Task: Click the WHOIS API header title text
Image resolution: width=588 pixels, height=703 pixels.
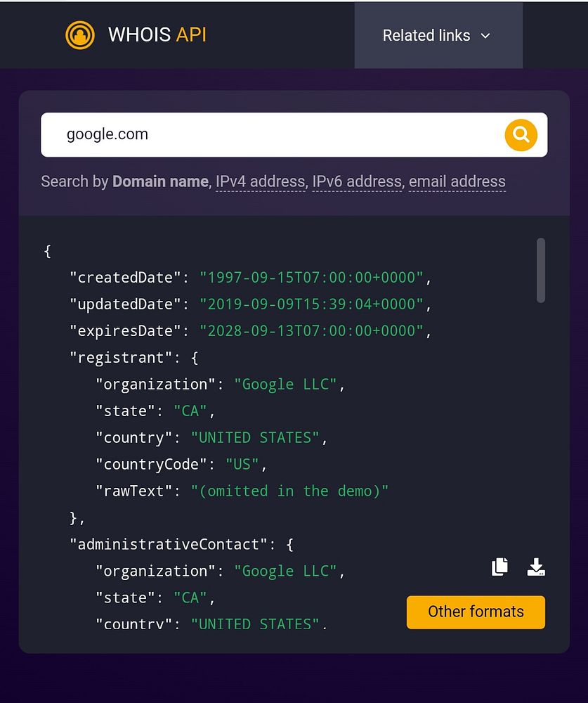Action: pos(157,35)
